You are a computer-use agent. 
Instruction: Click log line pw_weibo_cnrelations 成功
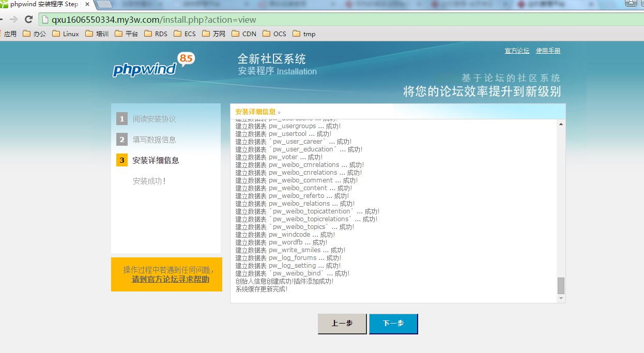click(x=298, y=173)
